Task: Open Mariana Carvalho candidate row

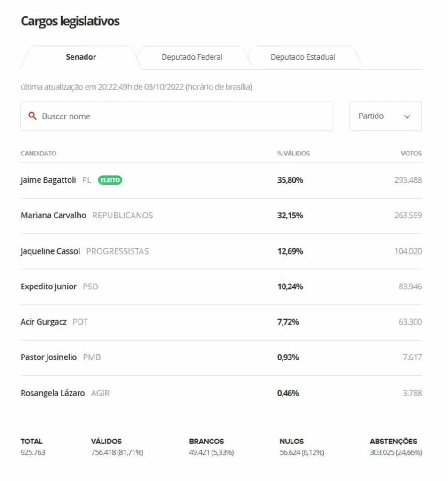Action: pyautogui.click(x=53, y=216)
